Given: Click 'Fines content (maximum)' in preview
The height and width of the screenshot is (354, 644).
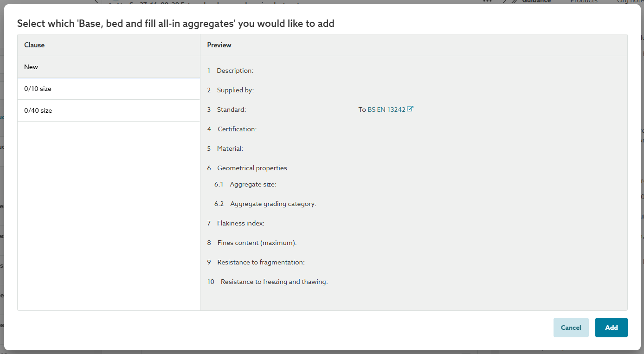Looking at the screenshot, I should (257, 243).
